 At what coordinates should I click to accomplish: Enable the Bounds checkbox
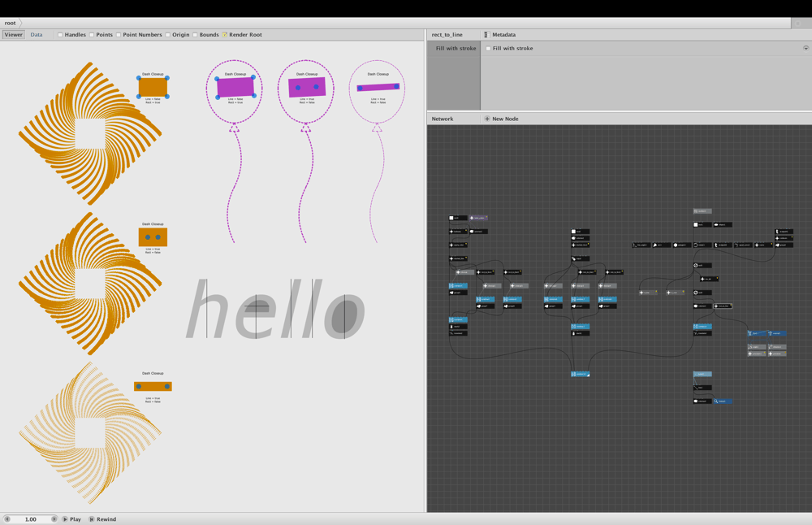click(x=195, y=35)
